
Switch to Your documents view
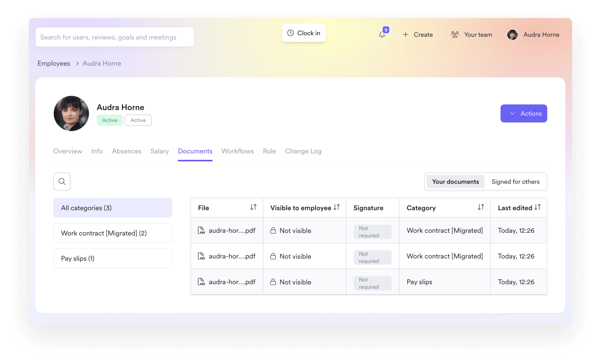coord(455,181)
